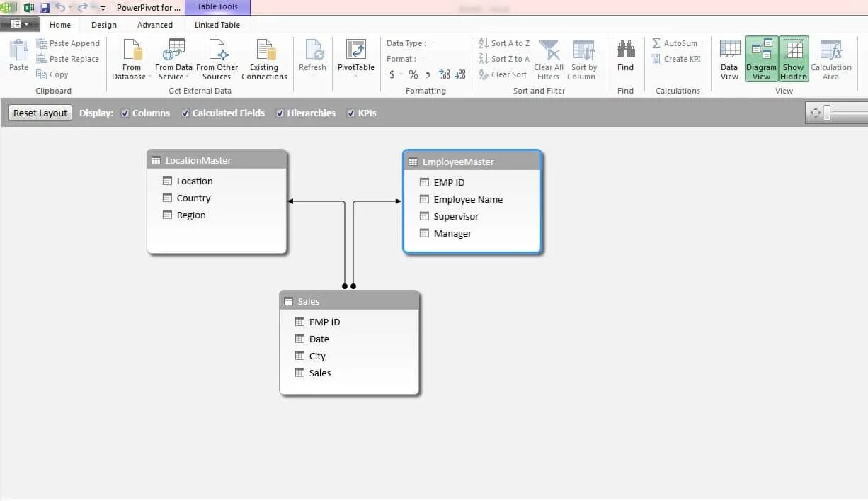
Task: Toggle the Diagram View button
Action: click(x=761, y=60)
